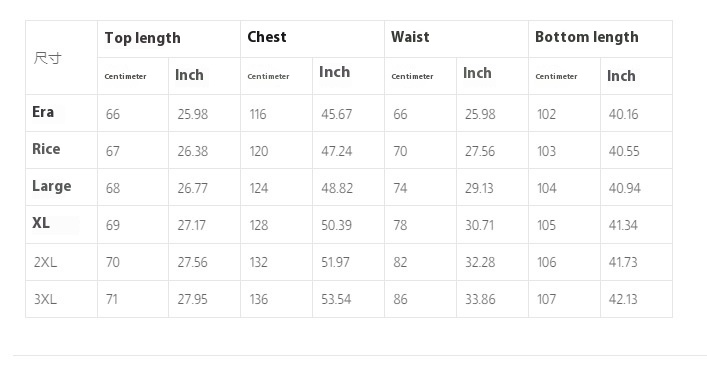The height and width of the screenshot is (368, 707).
Task: Click the Top length column header
Action: click(142, 38)
